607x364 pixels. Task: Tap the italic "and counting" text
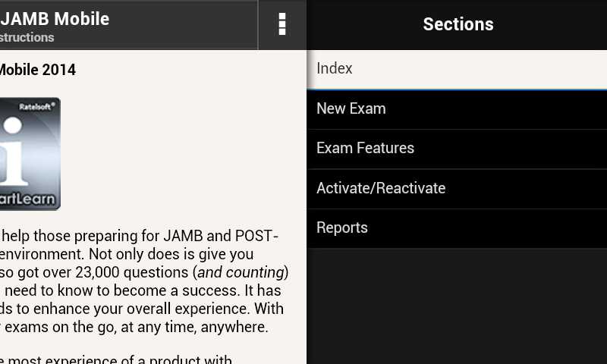(241, 272)
